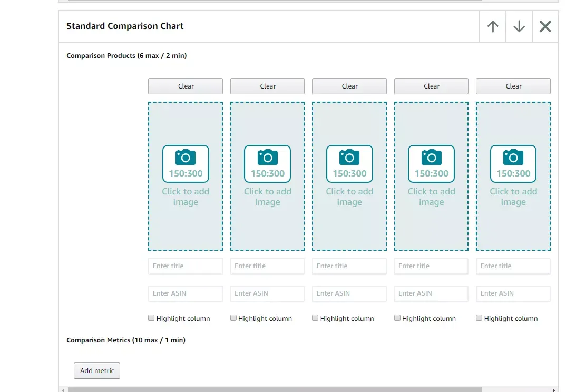566x392 pixels.
Task: Move the Standard Comparison Chart module up
Action: (x=493, y=26)
